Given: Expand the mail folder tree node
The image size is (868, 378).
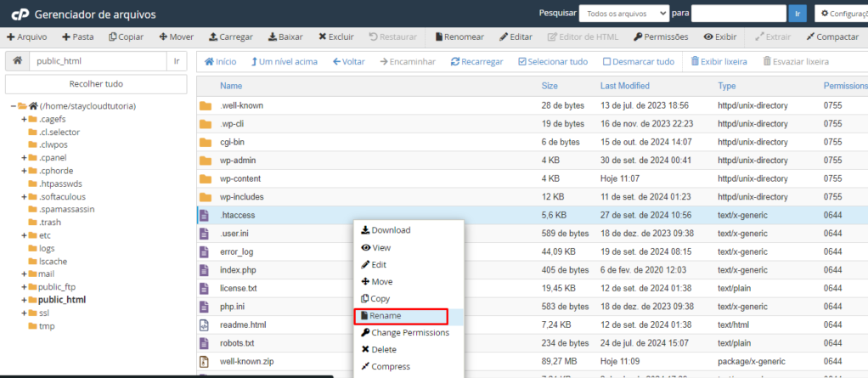Looking at the screenshot, I should click(x=25, y=274).
